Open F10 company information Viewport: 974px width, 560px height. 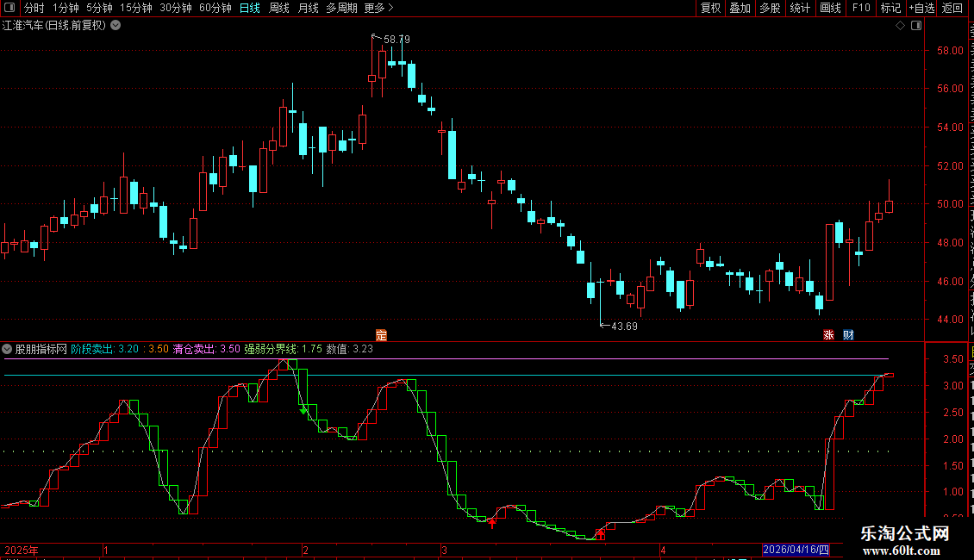(x=861, y=8)
